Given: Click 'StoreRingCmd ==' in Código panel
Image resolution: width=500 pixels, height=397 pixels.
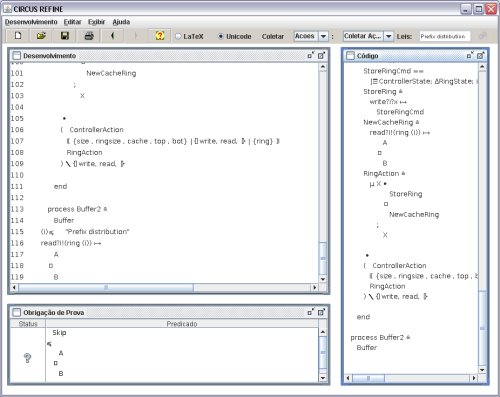Looking at the screenshot, I should tap(393, 71).
